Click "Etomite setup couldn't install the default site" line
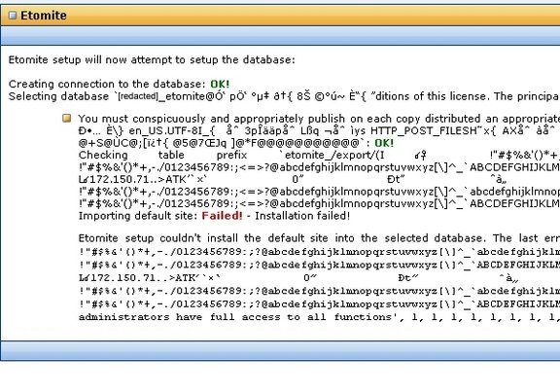This screenshot has width=560, height=392. coord(319,238)
